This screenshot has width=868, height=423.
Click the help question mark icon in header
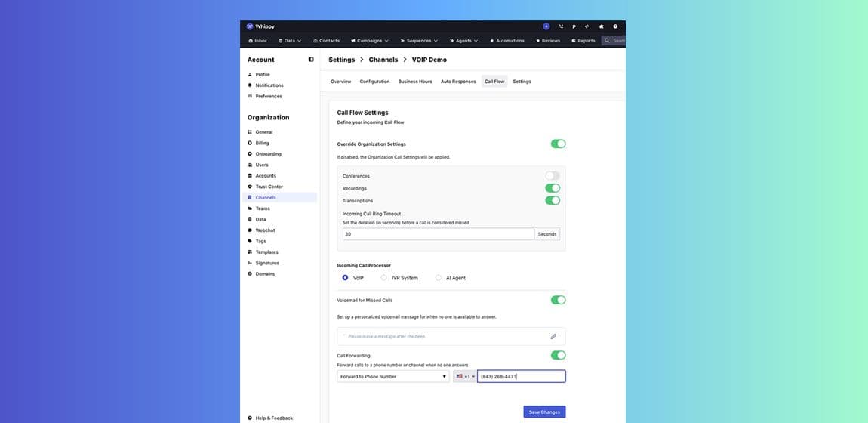(615, 26)
